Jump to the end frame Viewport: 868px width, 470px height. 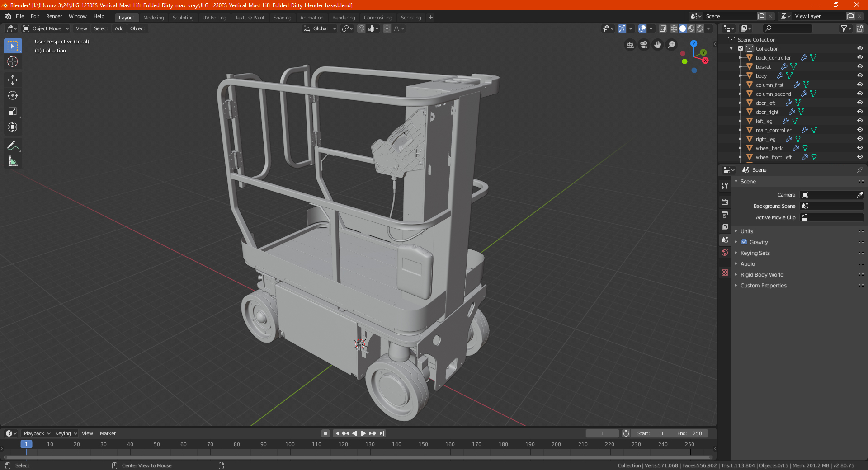[x=382, y=433]
